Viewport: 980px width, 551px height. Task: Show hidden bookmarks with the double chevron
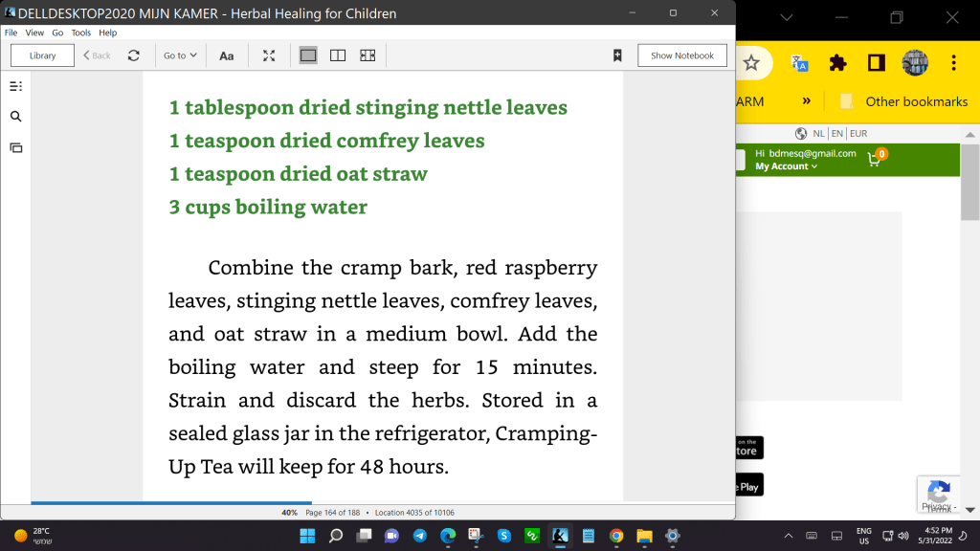(807, 101)
